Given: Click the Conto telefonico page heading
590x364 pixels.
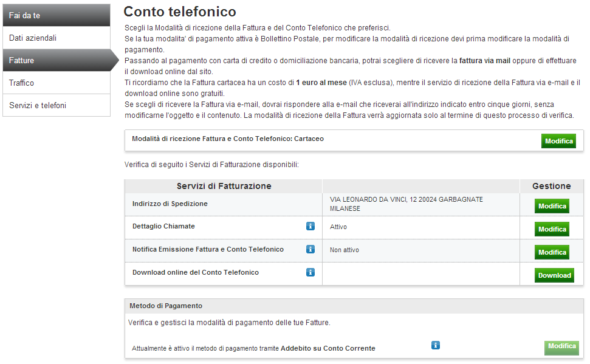Looking at the screenshot, I should pyautogui.click(x=180, y=12).
